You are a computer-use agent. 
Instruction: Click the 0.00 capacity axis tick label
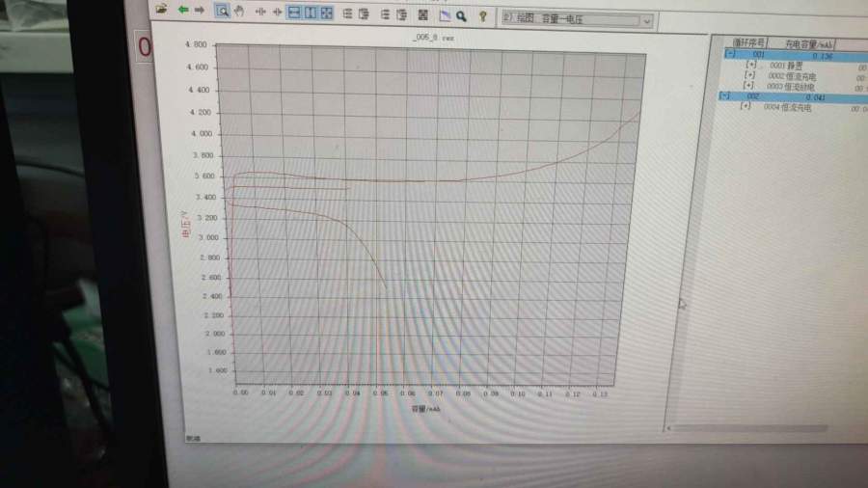coord(241,393)
